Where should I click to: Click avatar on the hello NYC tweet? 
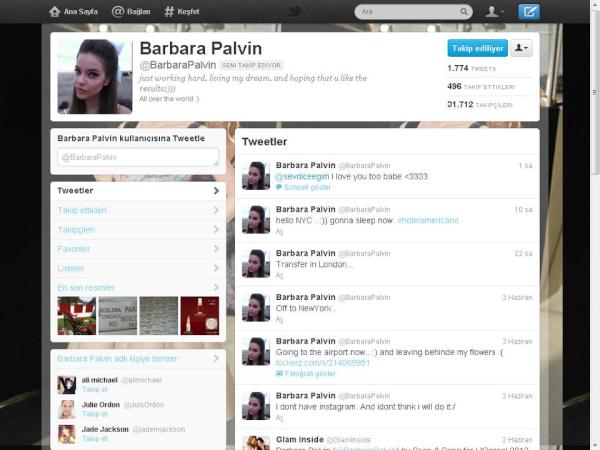coord(256,220)
